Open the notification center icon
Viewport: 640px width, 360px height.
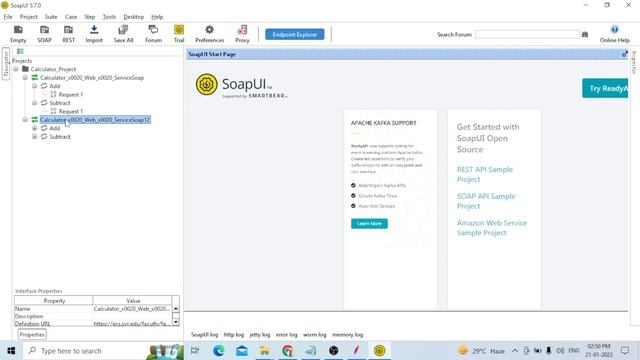click(x=625, y=350)
